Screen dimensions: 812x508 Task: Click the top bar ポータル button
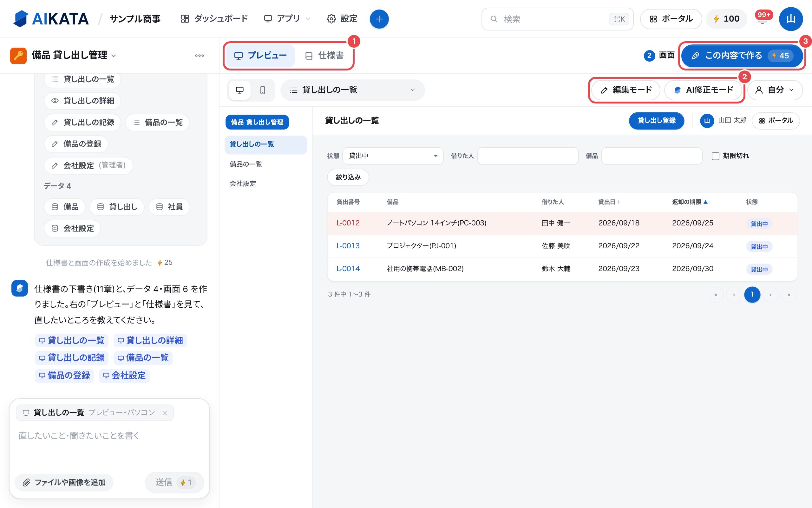point(671,19)
